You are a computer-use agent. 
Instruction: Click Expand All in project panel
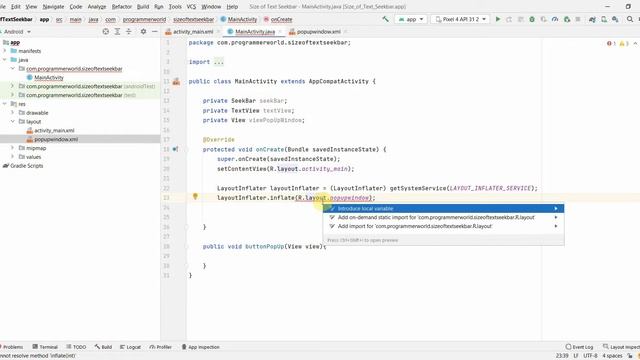117,31
